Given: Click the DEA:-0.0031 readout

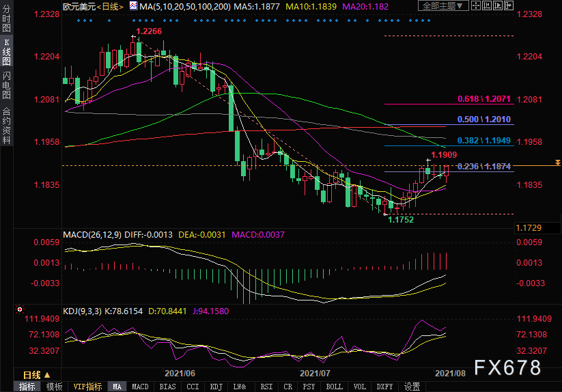Looking at the screenshot, I should click(202, 235).
